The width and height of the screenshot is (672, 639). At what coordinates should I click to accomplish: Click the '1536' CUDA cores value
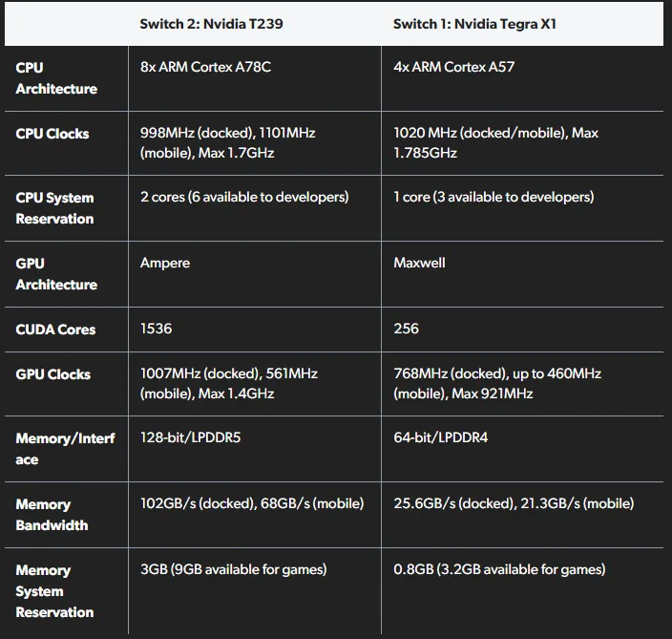(x=156, y=329)
